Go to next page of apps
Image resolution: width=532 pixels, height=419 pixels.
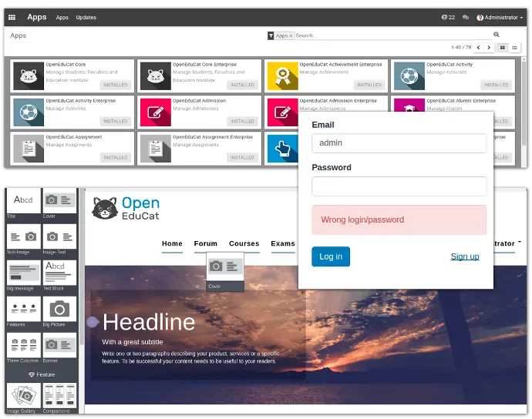(489, 48)
